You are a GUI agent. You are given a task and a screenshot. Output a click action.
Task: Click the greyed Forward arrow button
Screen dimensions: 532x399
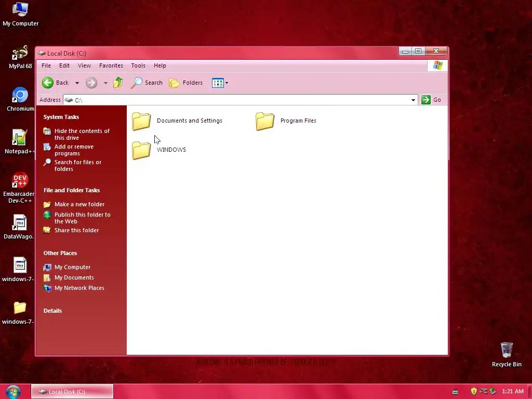click(x=91, y=83)
